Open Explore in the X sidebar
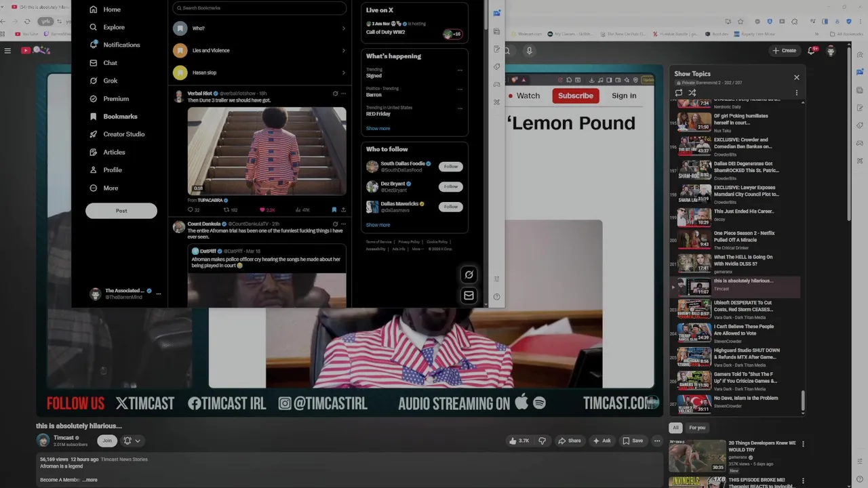Image resolution: width=868 pixels, height=488 pixels. click(107, 27)
